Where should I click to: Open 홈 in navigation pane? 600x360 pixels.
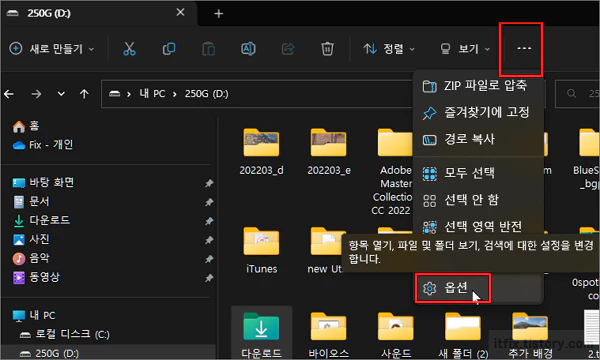26,126
